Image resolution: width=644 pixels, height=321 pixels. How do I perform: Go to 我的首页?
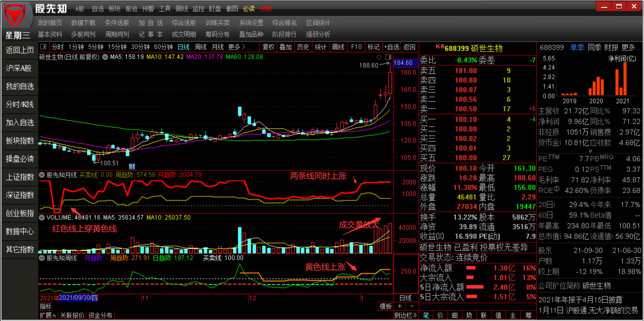click(x=50, y=23)
